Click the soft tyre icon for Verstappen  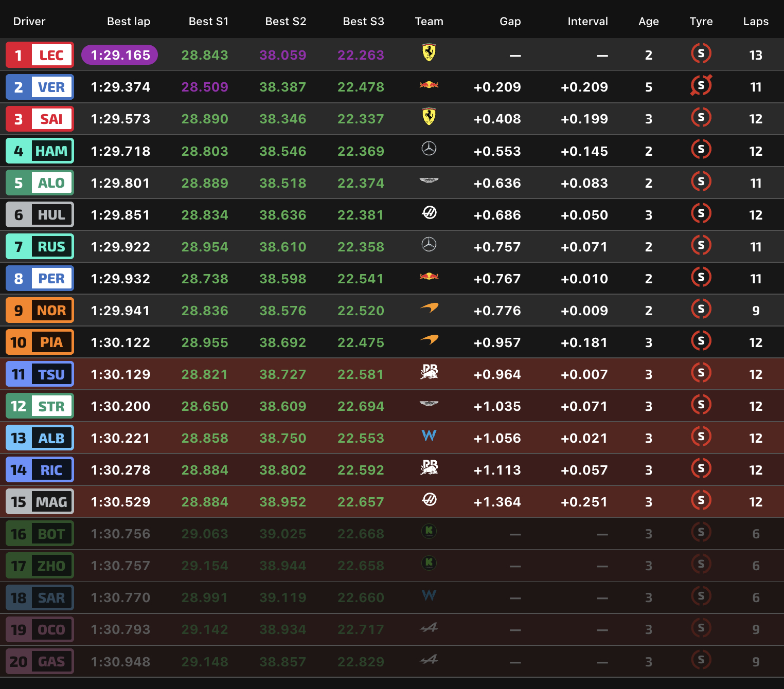click(x=701, y=85)
